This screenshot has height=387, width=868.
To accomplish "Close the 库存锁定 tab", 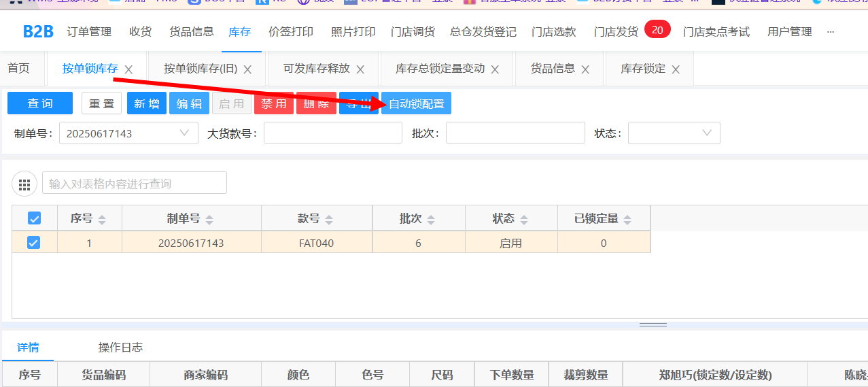I will point(676,69).
